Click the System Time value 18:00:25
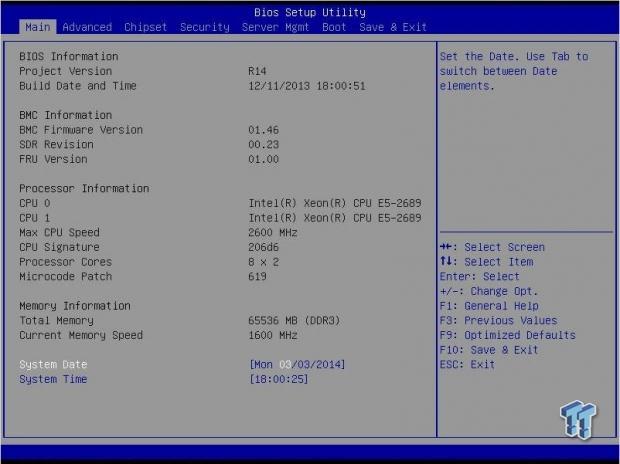This screenshot has height=464, width=620. 279,379
